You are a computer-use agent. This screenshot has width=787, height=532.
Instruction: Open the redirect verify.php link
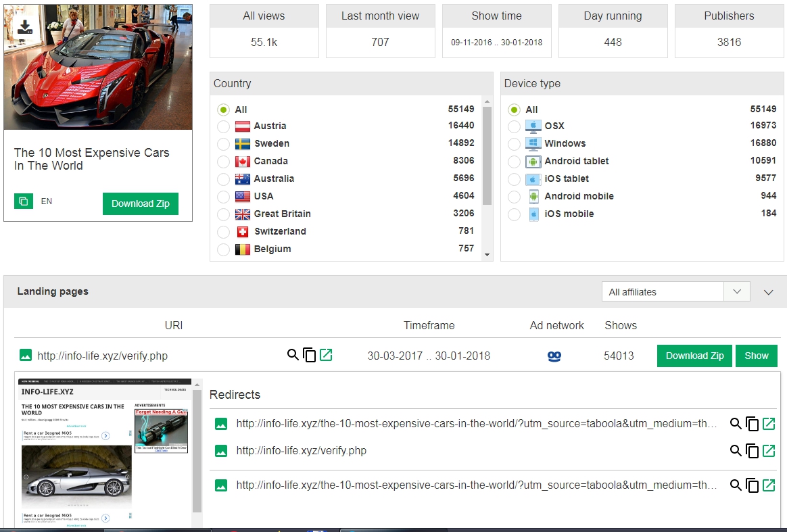[x=301, y=451]
